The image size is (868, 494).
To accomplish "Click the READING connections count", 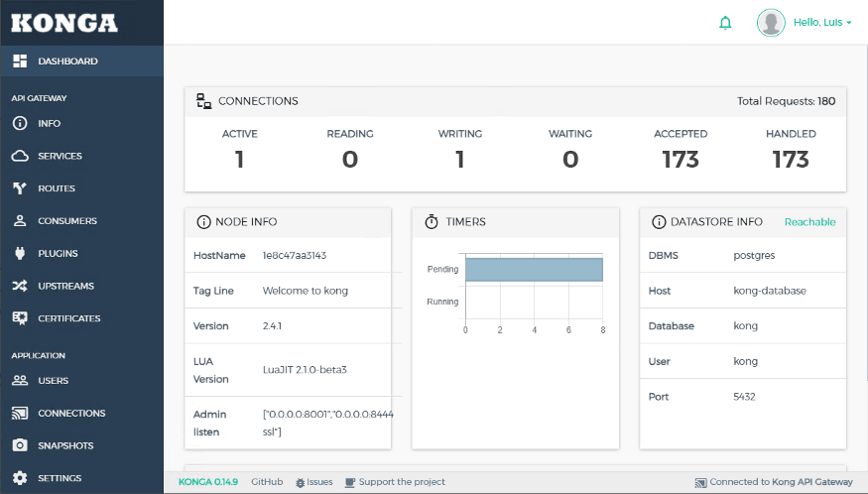I will point(350,160).
